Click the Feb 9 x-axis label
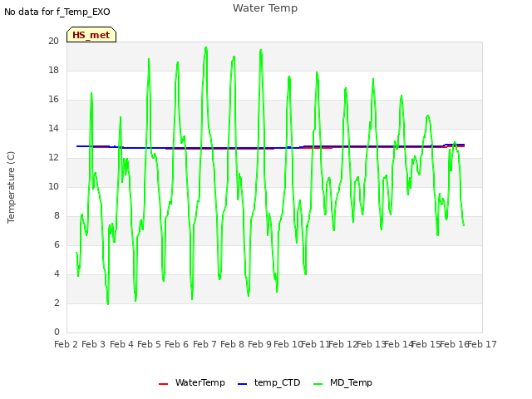 click(260, 344)
